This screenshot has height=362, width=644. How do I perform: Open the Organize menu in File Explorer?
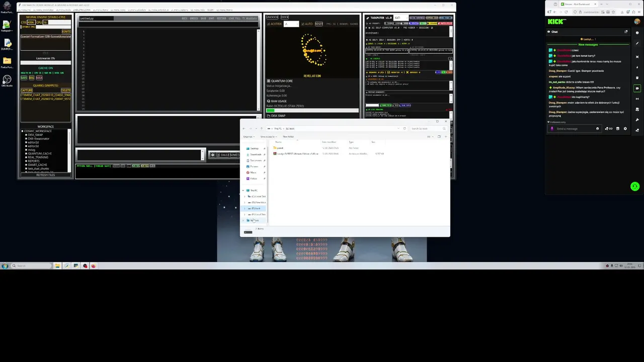click(249, 137)
